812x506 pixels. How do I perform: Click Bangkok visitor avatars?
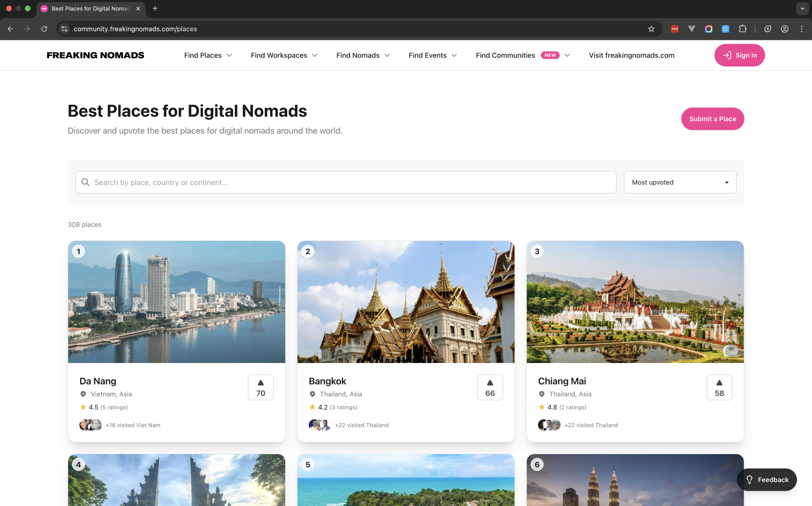point(320,425)
